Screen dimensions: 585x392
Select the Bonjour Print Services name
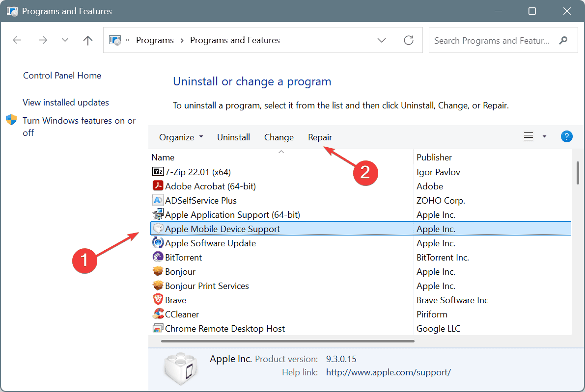pyautogui.click(x=207, y=286)
